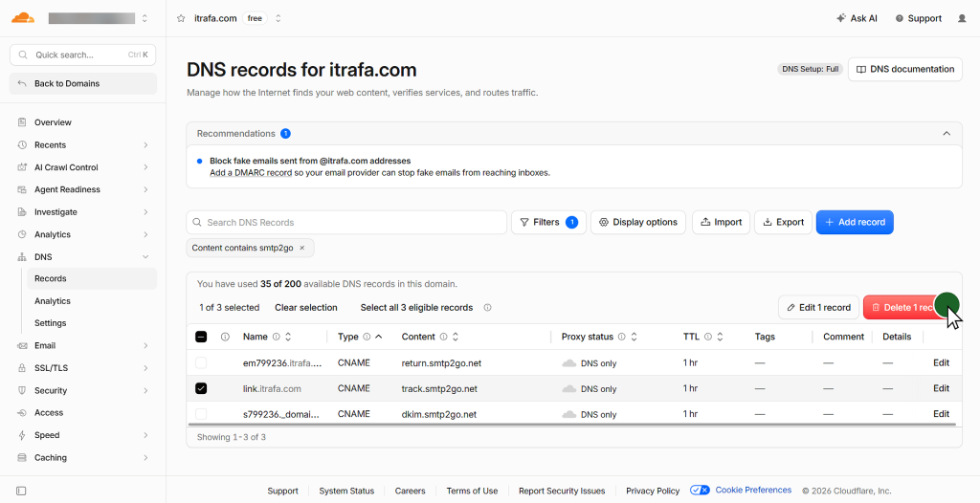
Task: Open System Status footer link
Action: pos(346,492)
